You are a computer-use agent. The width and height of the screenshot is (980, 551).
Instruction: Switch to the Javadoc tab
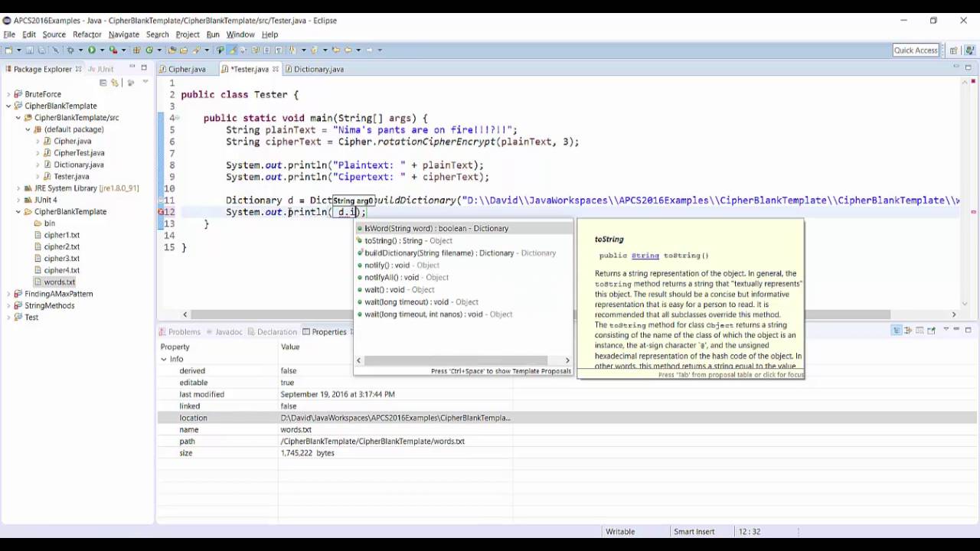(x=224, y=331)
